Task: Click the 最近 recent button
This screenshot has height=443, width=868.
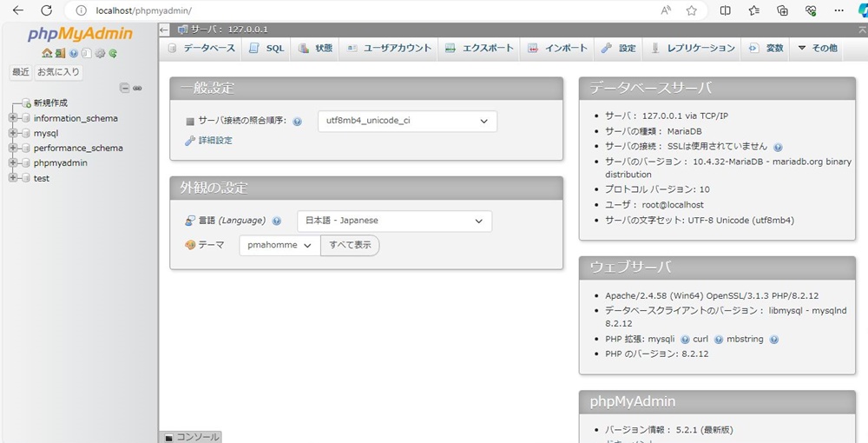Action: (21, 72)
